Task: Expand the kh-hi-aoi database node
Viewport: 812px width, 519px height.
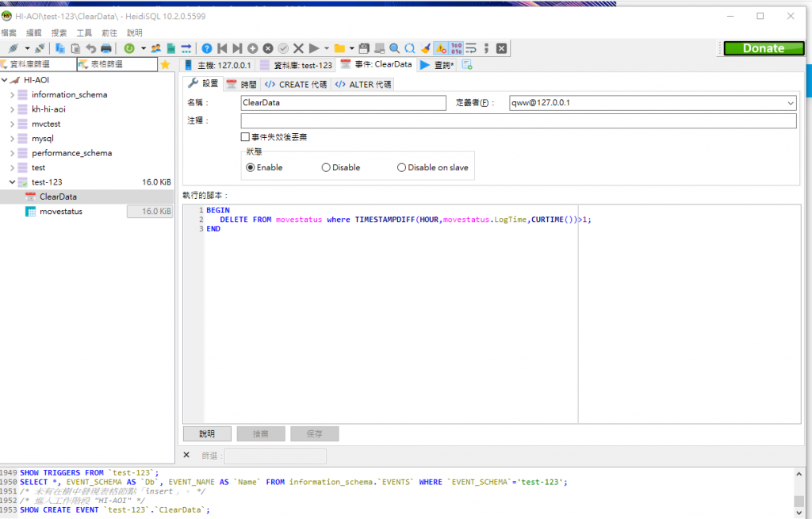Action: 12,109
